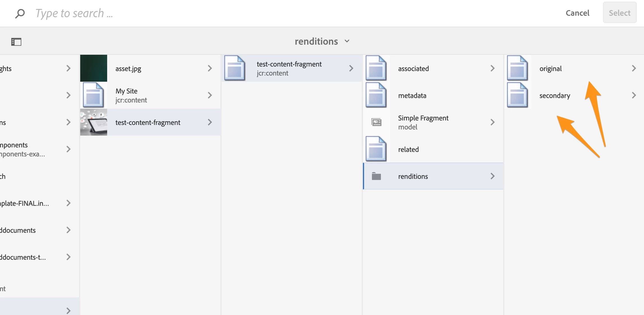Click the associated node file icon

[x=376, y=68]
